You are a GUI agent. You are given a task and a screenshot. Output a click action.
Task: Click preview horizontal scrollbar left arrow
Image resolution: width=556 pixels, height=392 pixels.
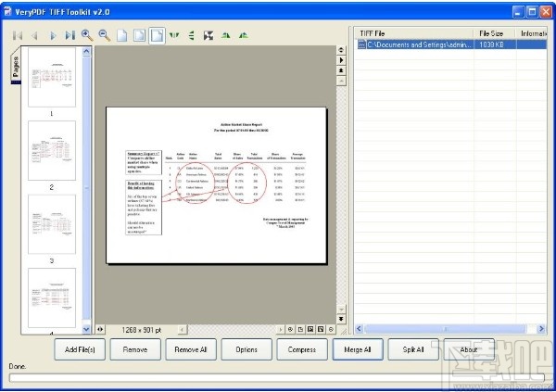183,330
